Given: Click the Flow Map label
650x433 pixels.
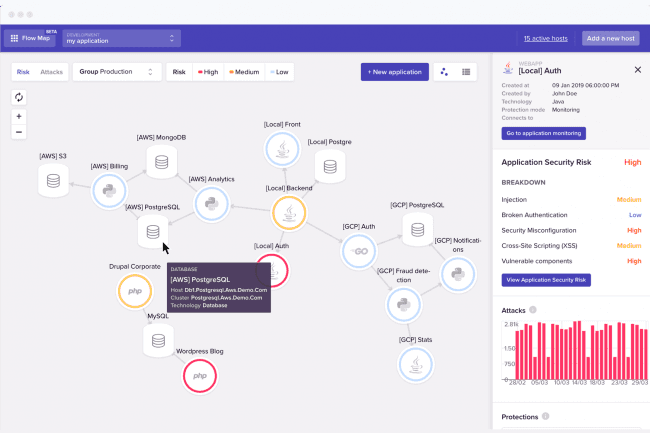Looking at the screenshot, I should pos(36,38).
